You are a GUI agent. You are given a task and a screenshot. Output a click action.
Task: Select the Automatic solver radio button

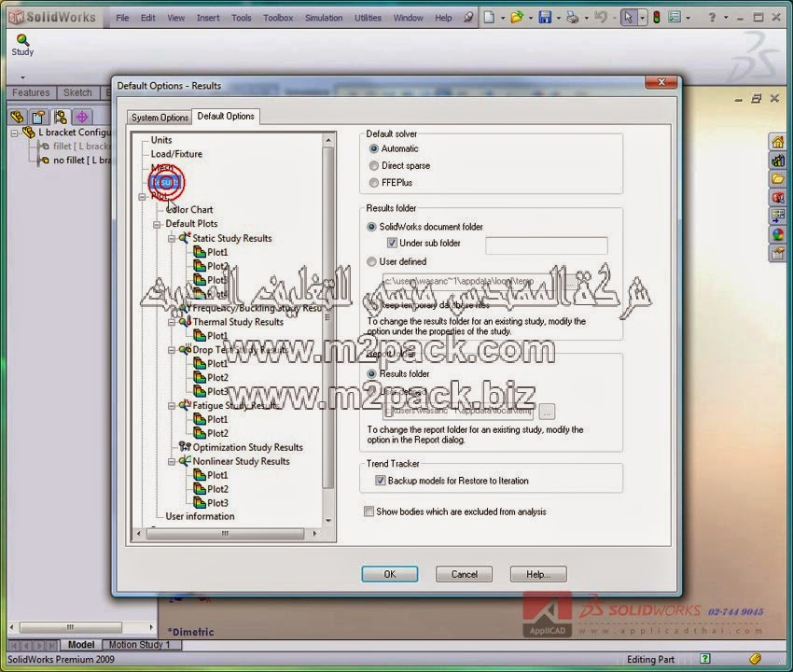click(374, 148)
